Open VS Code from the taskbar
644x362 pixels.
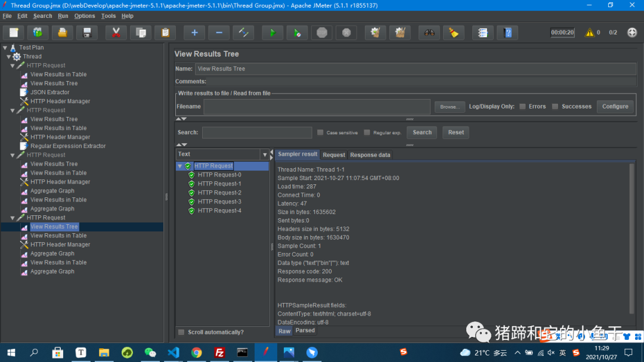[x=174, y=352]
